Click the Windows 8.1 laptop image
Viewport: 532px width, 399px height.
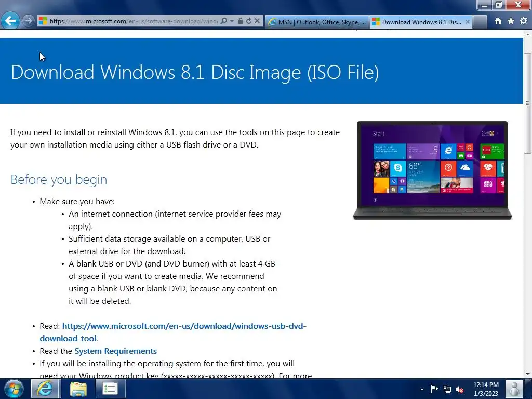(x=432, y=170)
